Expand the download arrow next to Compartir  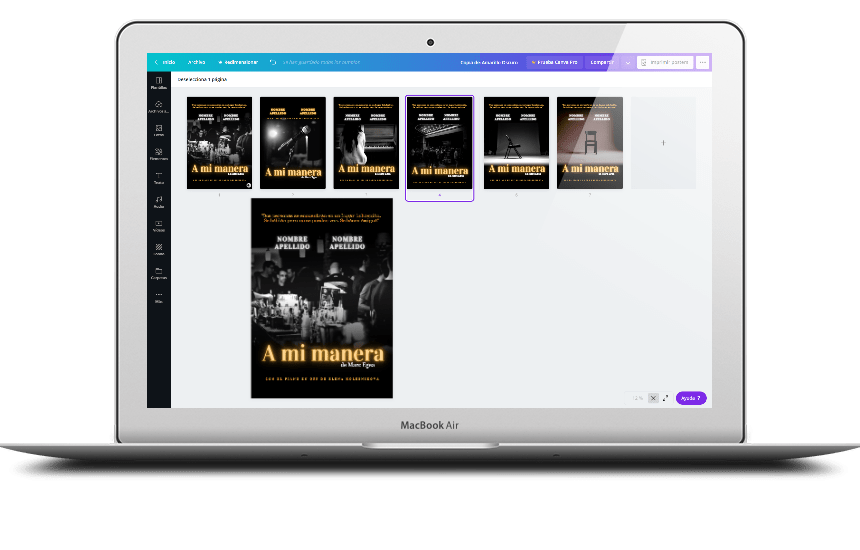[628, 62]
